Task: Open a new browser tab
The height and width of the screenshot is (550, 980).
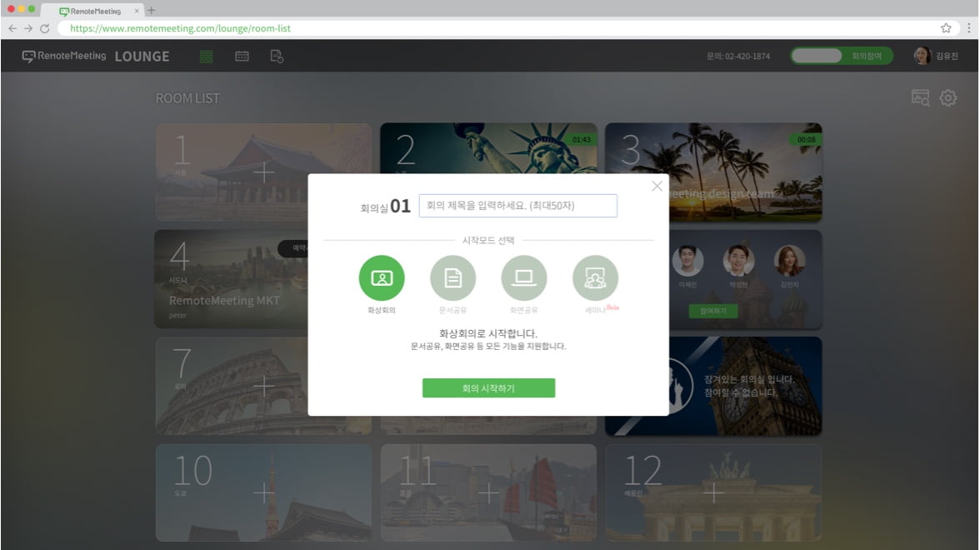Action: [x=152, y=11]
